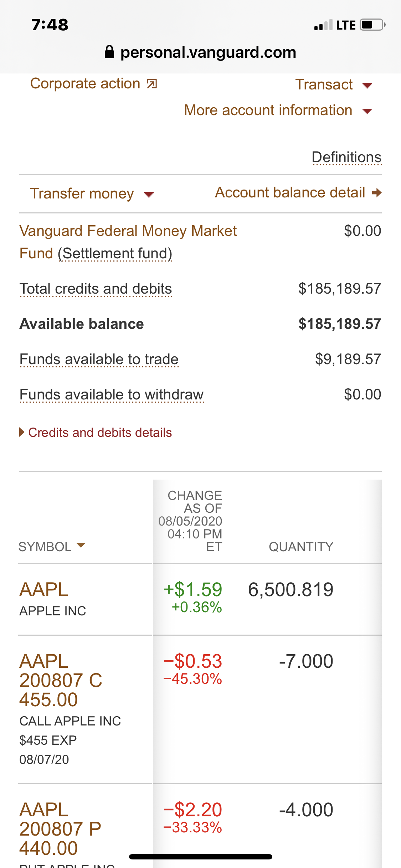The height and width of the screenshot is (868, 401).
Task: Tap the personal.vanguard.com address bar
Action: [x=208, y=52]
